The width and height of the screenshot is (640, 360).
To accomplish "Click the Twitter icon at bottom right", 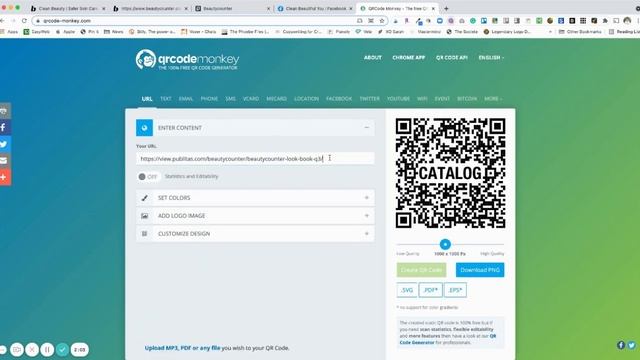I will point(632,345).
